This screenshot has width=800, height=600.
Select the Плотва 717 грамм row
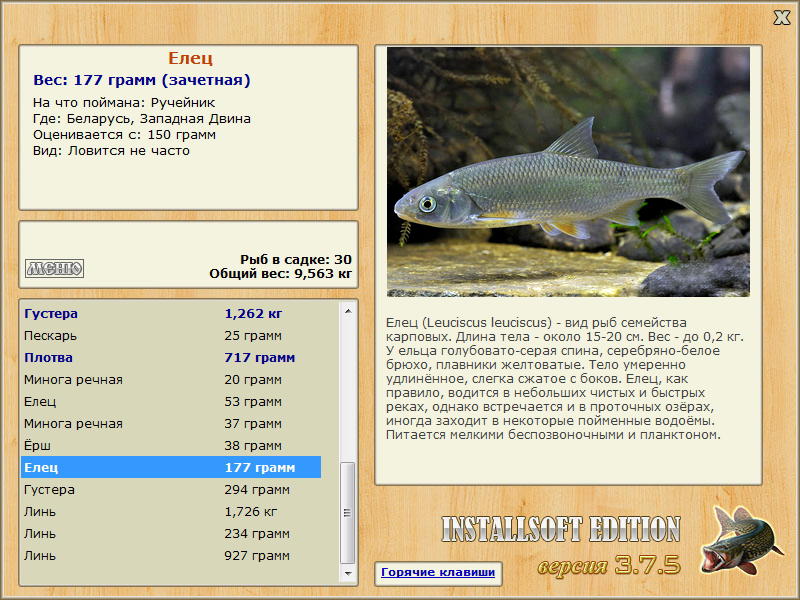(171, 357)
